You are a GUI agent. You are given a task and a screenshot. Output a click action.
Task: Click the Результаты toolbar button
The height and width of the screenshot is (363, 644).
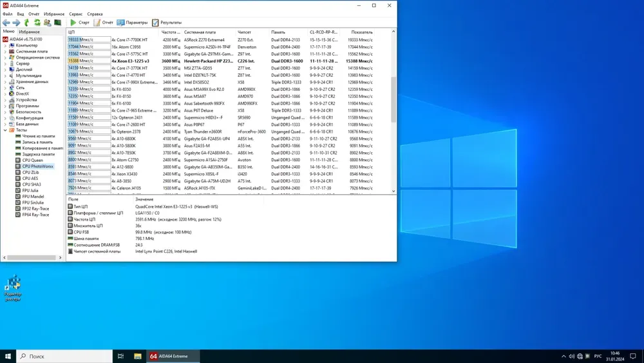tap(167, 23)
